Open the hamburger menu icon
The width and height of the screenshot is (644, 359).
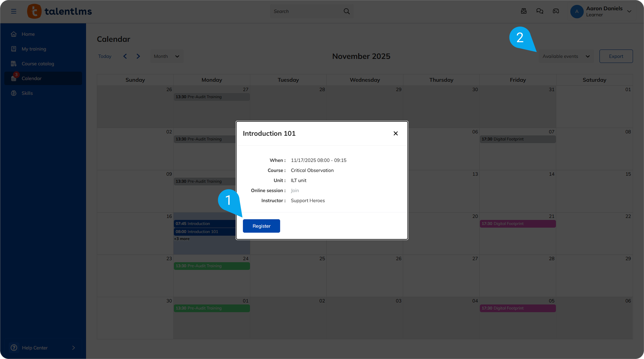(13, 11)
